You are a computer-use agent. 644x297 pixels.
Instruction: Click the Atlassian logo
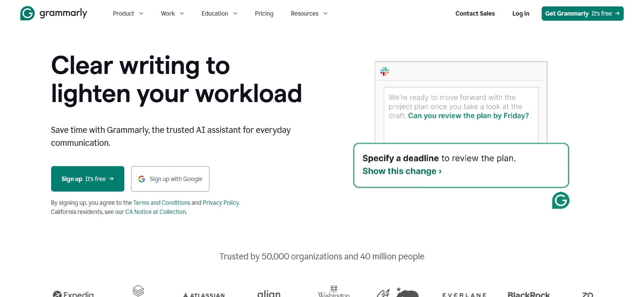(204, 295)
